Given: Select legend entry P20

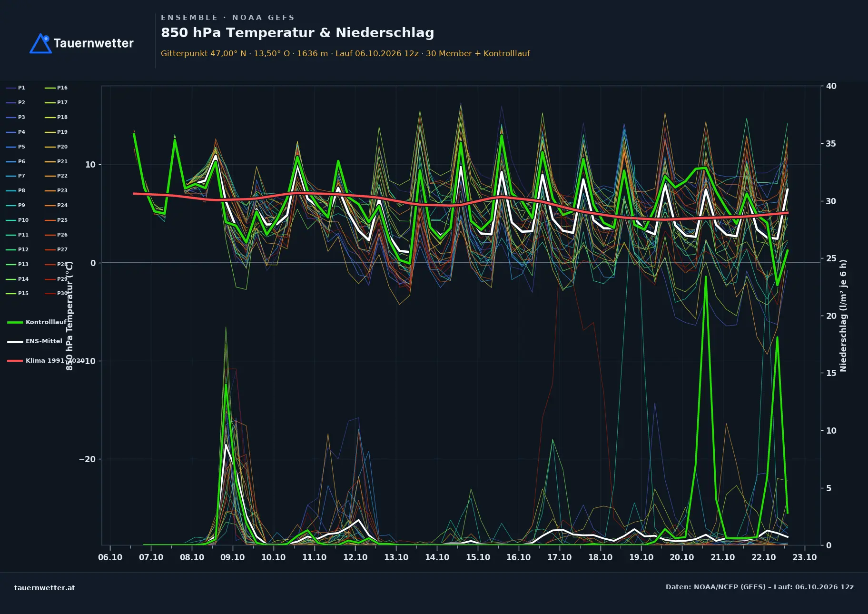Looking at the screenshot, I should click(56, 147).
